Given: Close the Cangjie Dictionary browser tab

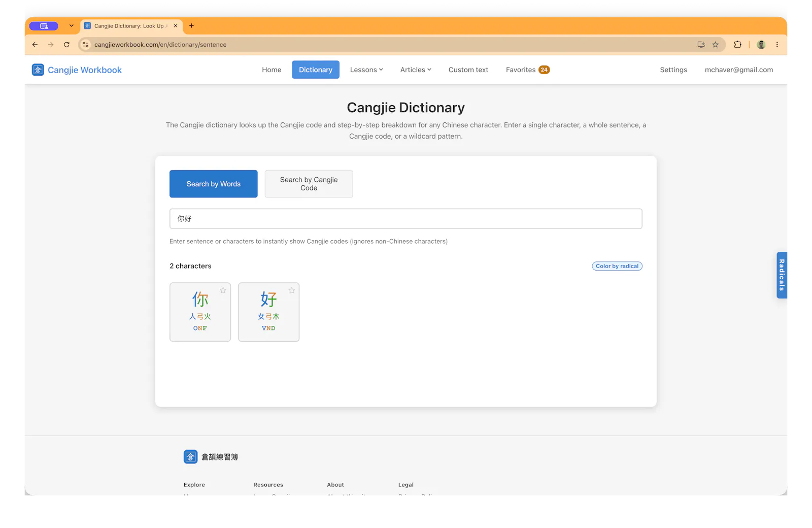Looking at the screenshot, I should (x=176, y=26).
